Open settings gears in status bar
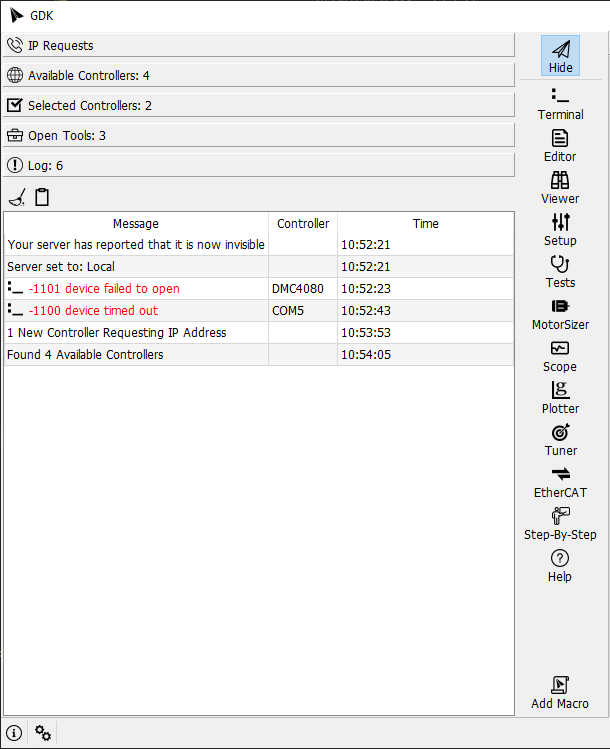610x749 pixels. pos(43,733)
